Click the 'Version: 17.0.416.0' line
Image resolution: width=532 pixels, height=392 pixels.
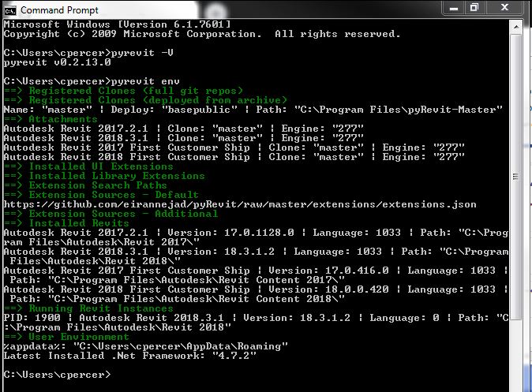click(257, 271)
